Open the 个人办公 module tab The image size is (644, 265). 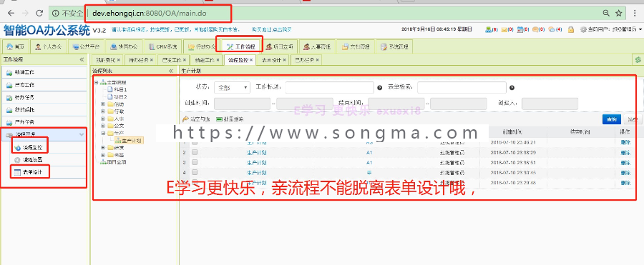(48, 46)
